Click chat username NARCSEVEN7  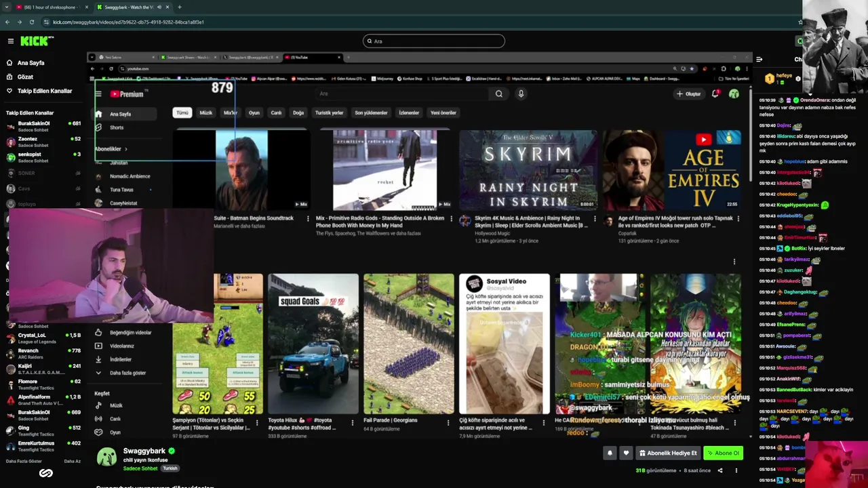pos(793,411)
